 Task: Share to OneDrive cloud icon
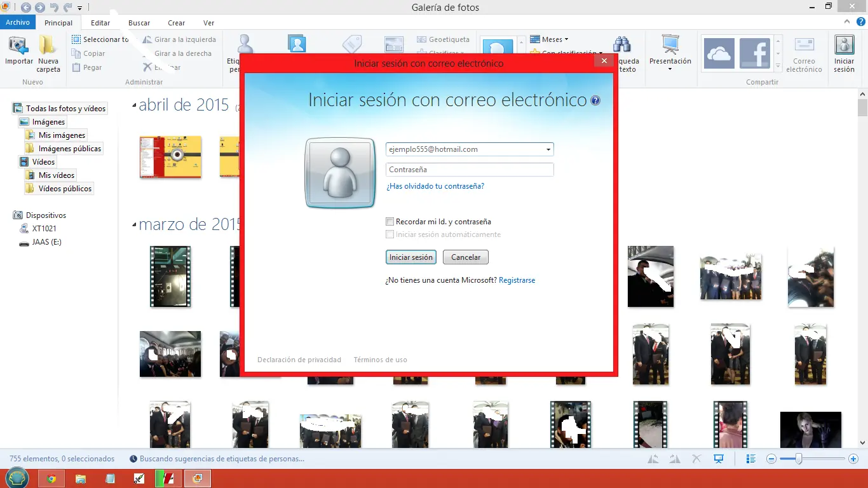tap(719, 53)
